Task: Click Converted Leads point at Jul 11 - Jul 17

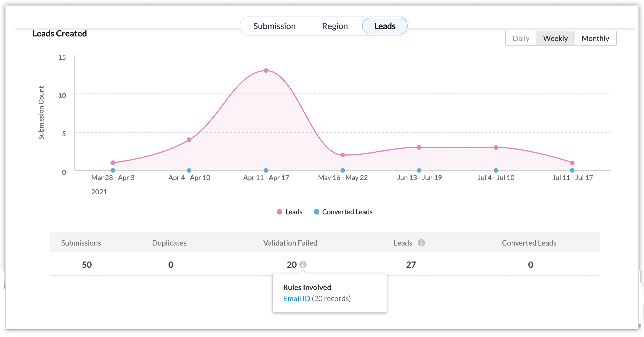Action: point(572,170)
